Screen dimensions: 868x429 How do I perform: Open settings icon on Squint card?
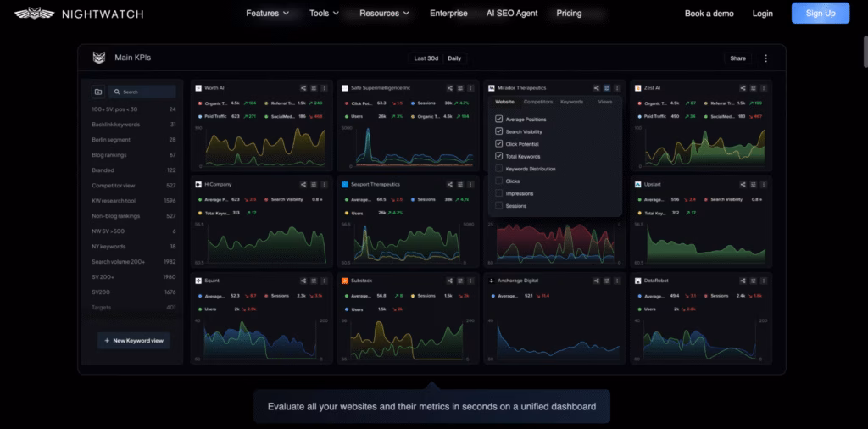314,281
